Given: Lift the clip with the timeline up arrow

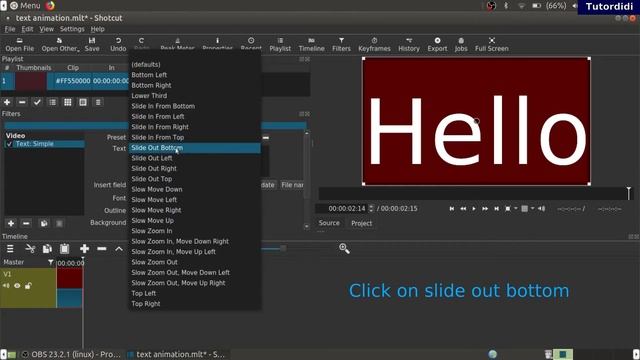Looking at the screenshot, I should coord(119,249).
